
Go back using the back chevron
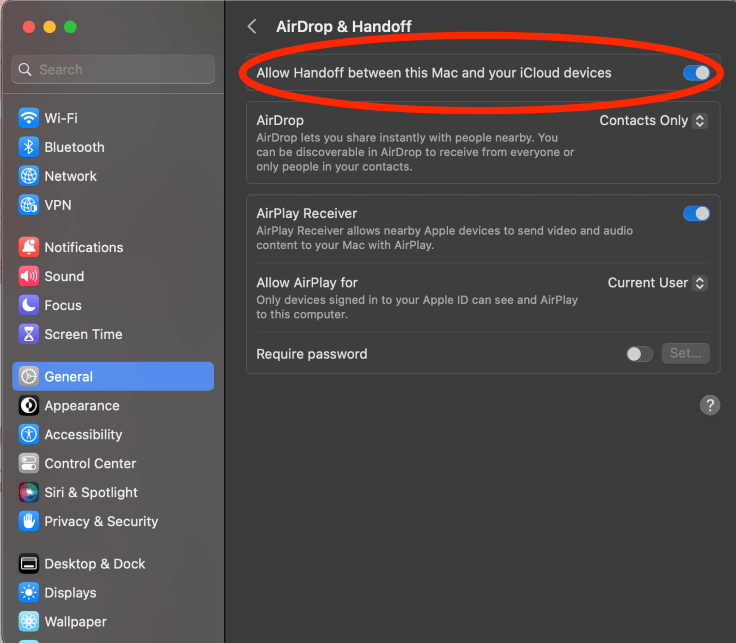(252, 27)
